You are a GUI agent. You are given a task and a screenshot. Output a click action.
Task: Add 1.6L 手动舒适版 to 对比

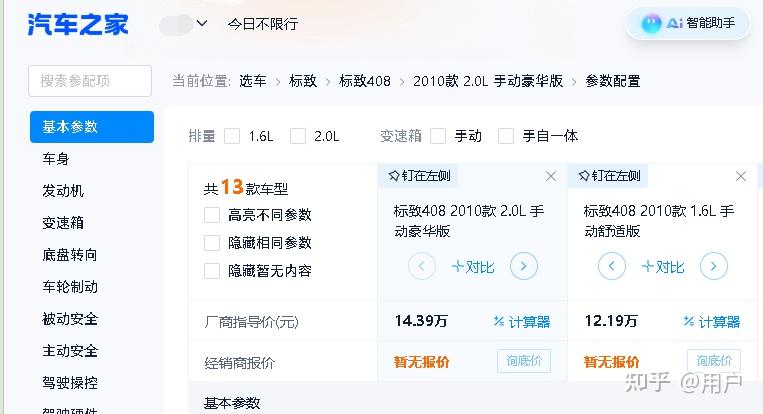click(x=662, y=267)
